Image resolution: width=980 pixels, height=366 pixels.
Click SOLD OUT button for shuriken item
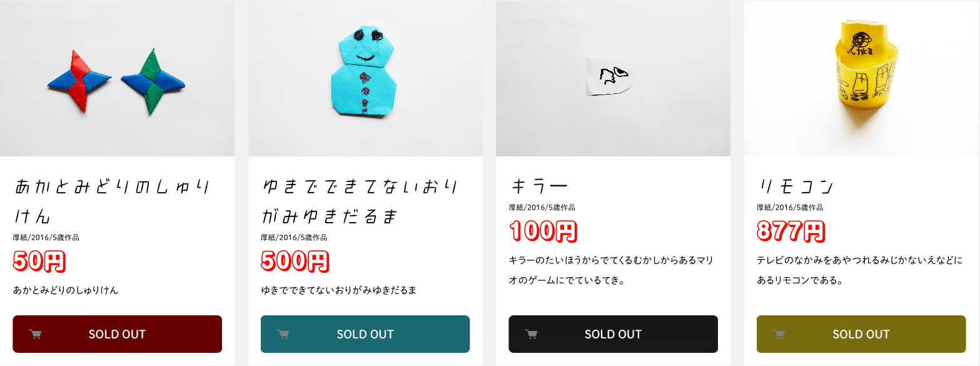(118, 334)
